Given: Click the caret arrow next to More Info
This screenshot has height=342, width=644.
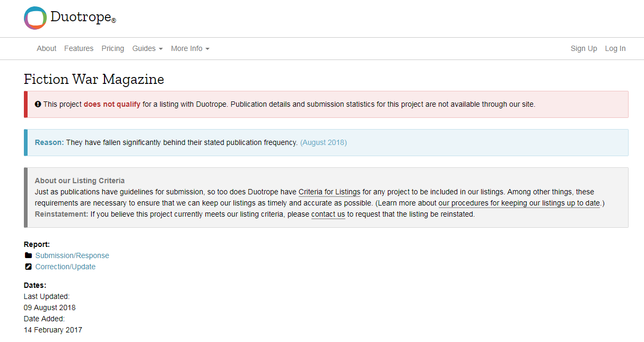Looking at the screenshot, I should click(x=207, y=49).
